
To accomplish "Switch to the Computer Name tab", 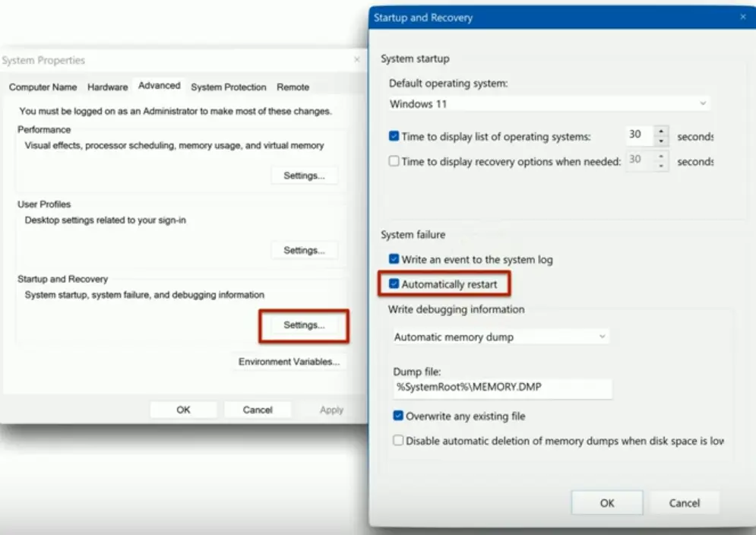I will pos(43,87).
